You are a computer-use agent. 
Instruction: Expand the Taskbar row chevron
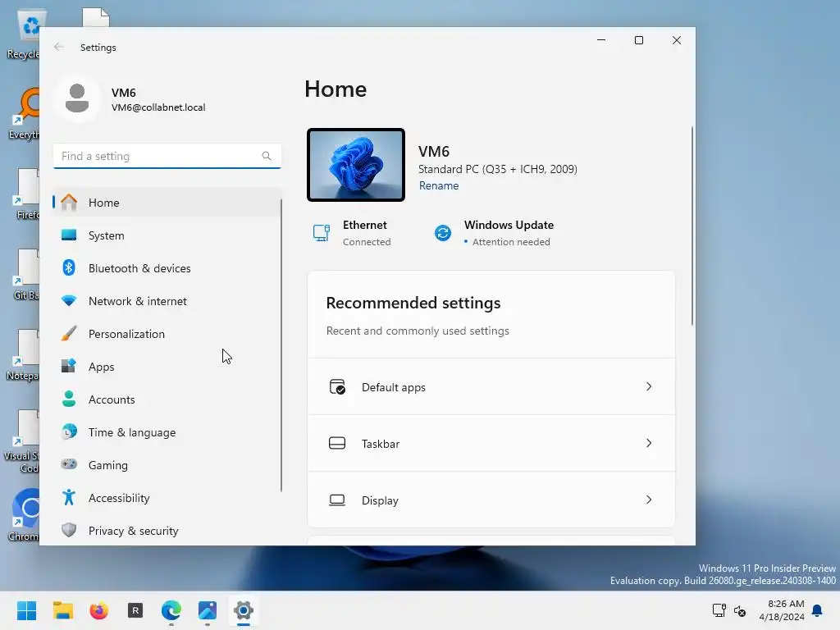(x=649, y=443)
